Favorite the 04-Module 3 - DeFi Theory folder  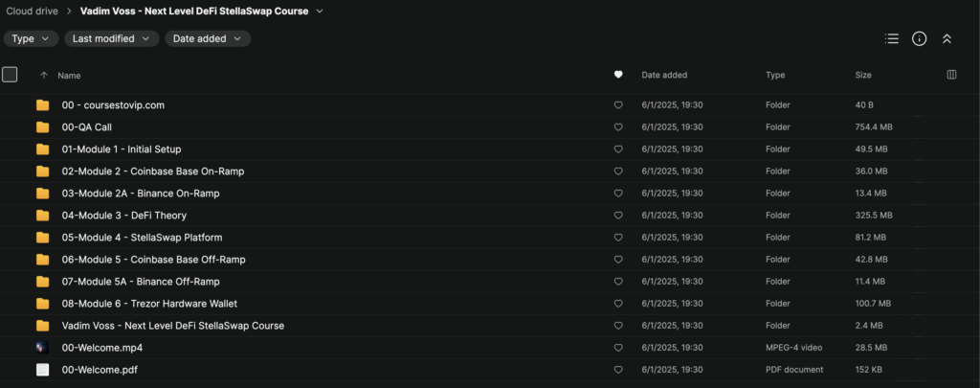click(618, 216)
